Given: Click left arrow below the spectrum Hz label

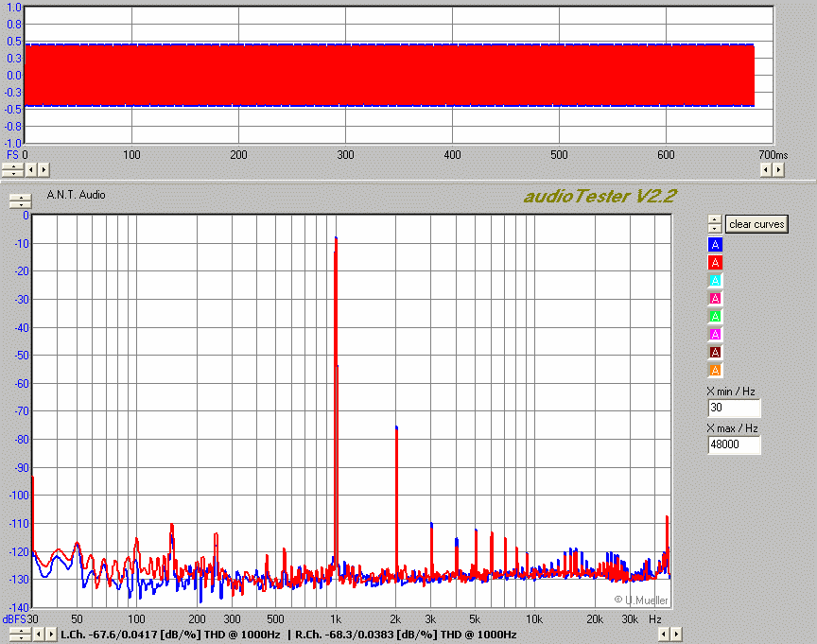Looking at the screenshot, I should coord(664,635).
